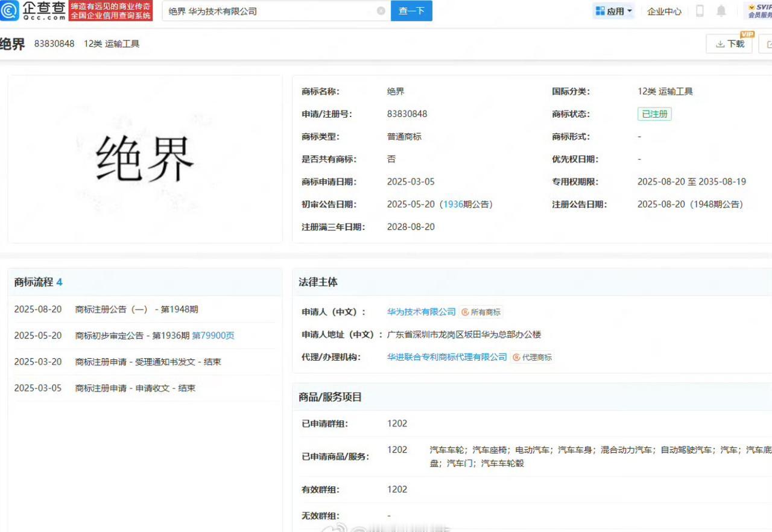
Task: Click the 专用权期限 date range value
Action: pyautogui.click(x=691, y=182)
